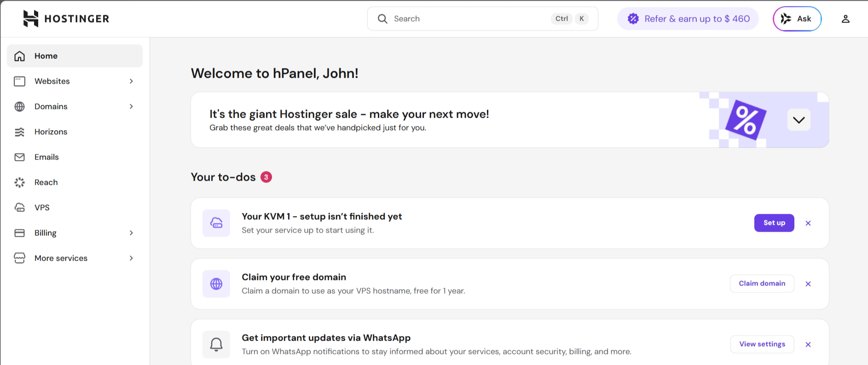The image size is (868, 365).
Task: Expand the Billing submenu chevron
Action: pos(131,233)
